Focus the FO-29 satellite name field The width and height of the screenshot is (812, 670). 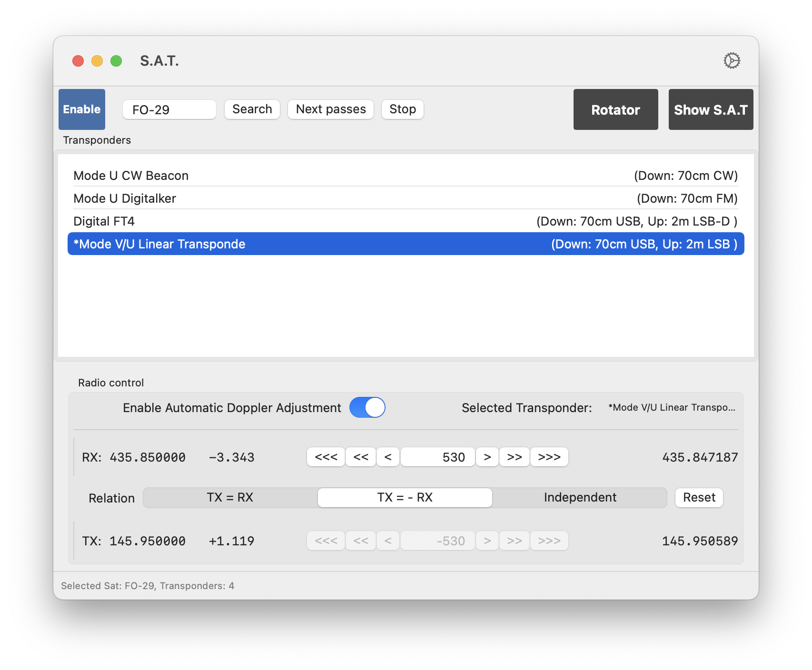click(x=169, y=109)
